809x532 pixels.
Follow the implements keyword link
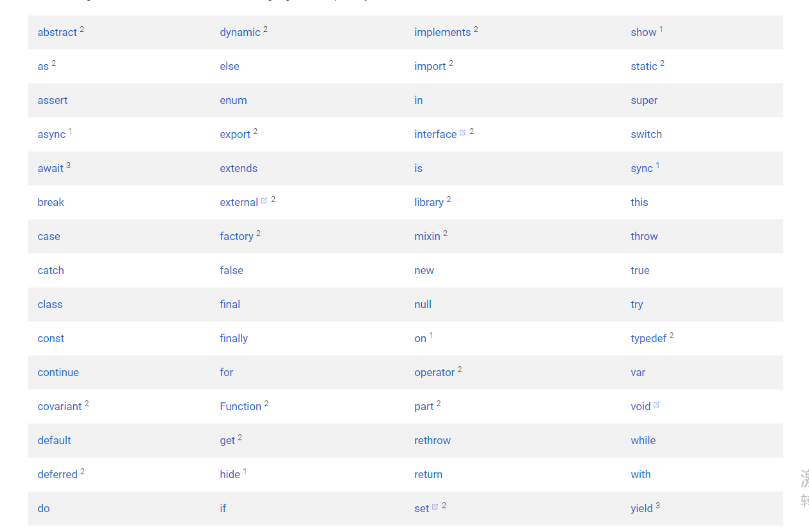(x=442, y=32)
